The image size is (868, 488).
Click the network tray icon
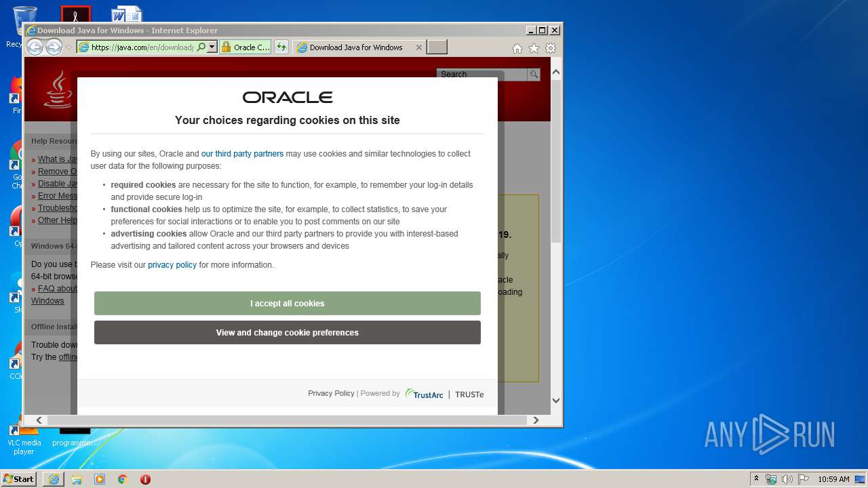tap(771, 479)
